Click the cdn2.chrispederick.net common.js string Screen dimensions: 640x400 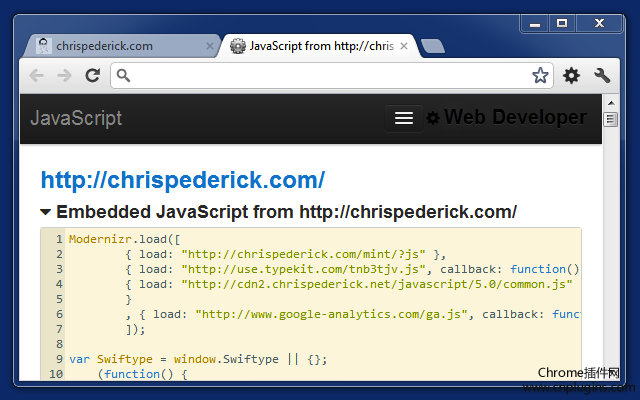point(377,284)
